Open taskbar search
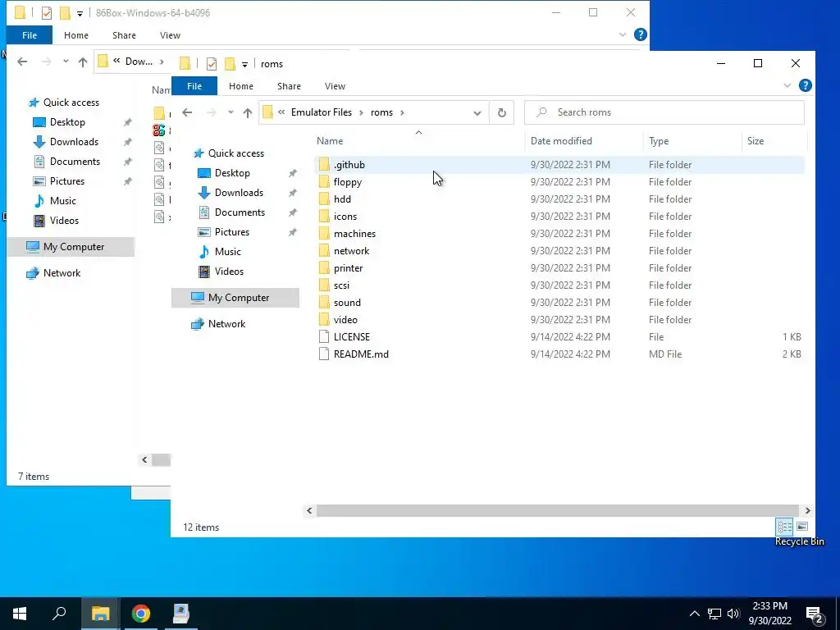Screen dimensions: 840x630 59,614
